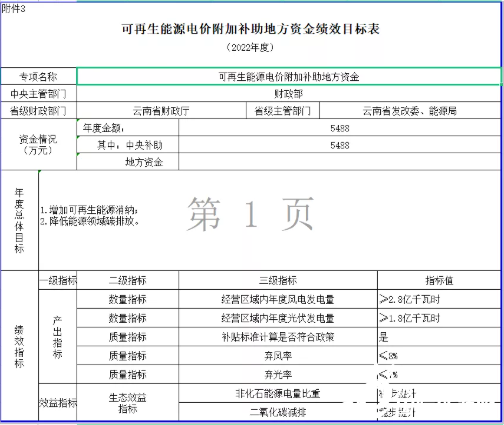Click the 三级指标 column header cell
This screenshot has width=504, height=425.
(x=278, y=280)
